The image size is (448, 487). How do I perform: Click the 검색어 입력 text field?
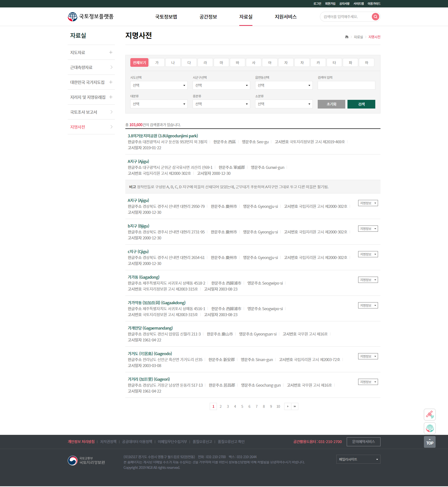point(346,85)
